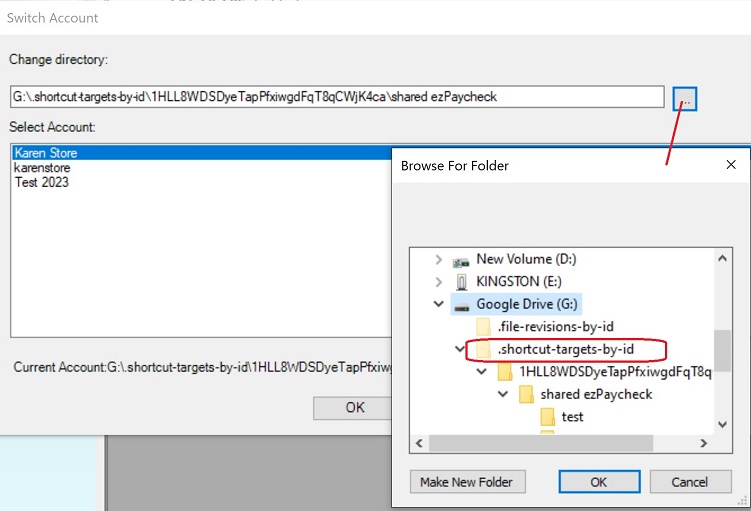Expand the New Volume (D:) node
Viewport: 751px width, 511px height.
click(438, 260)
